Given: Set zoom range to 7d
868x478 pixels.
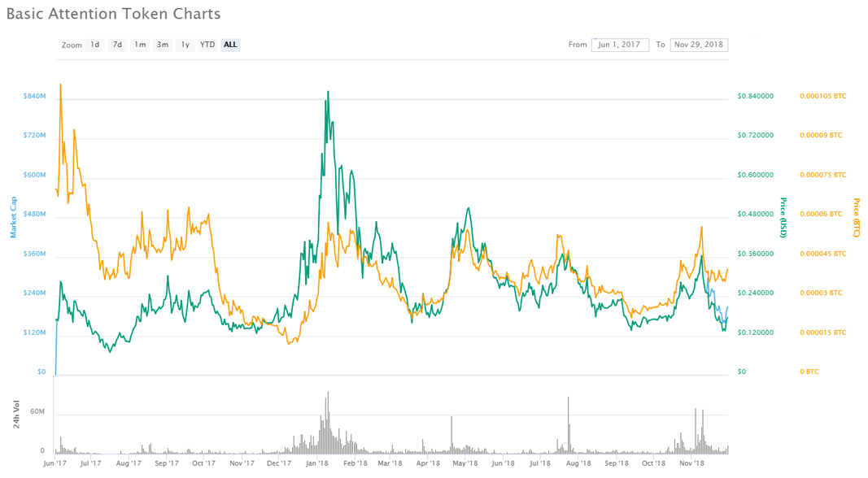Looking at the screenshot, I should click(117, 45).
